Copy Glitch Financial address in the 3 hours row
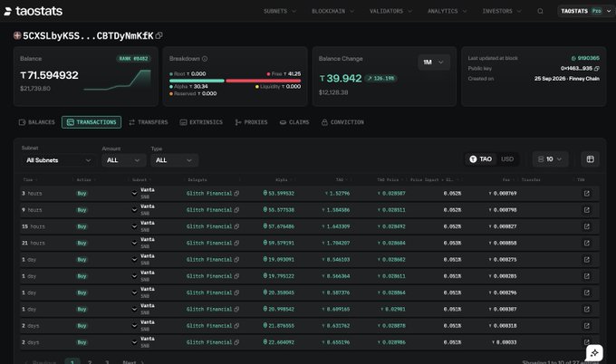Screen dimensions: 616x364 pos(236,193)
